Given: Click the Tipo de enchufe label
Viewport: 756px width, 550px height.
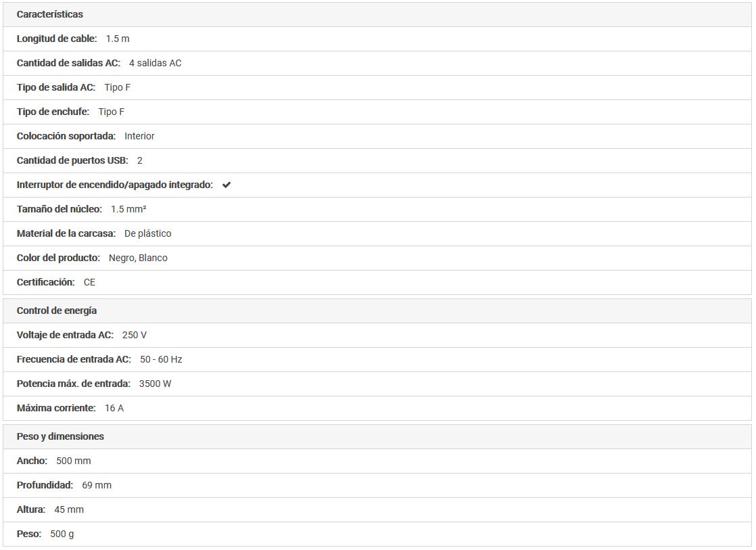Looking at the screenshot, I should click(x=53, y=112).
